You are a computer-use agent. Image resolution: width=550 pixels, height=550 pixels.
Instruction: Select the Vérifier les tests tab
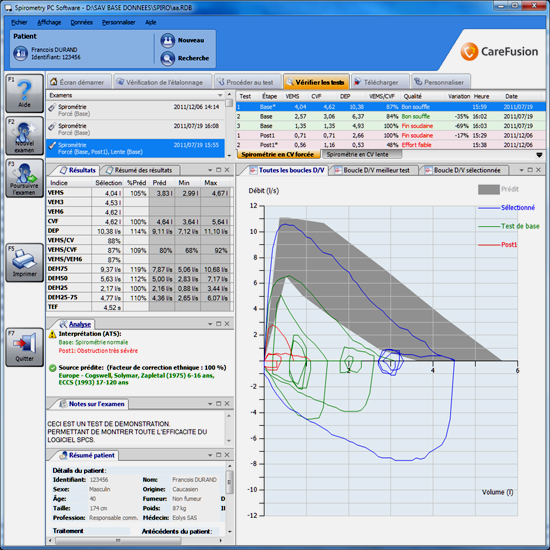click(x=316, y=82)
